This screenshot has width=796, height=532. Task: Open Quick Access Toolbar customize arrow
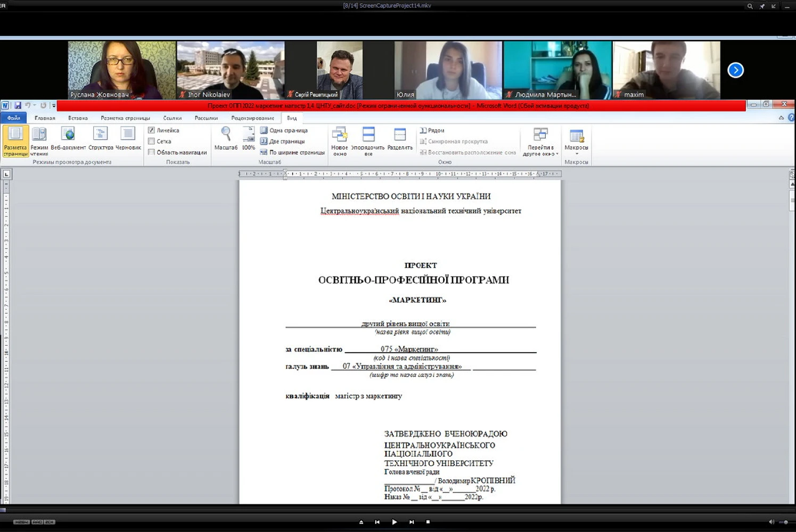click(54, 106)
